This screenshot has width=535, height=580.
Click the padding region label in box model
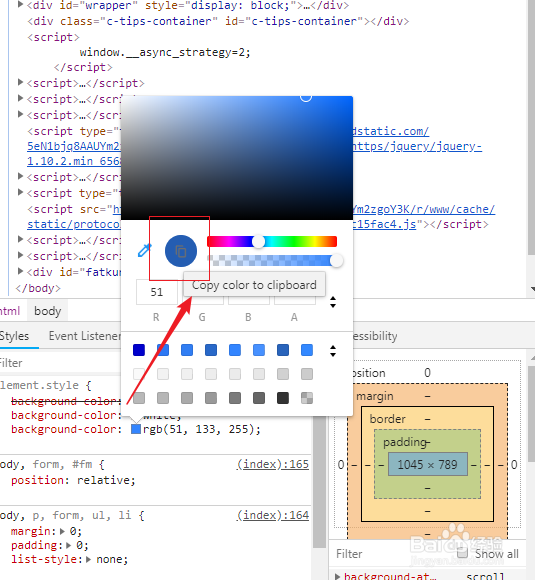pyautogui.click(x=405, y=442)
